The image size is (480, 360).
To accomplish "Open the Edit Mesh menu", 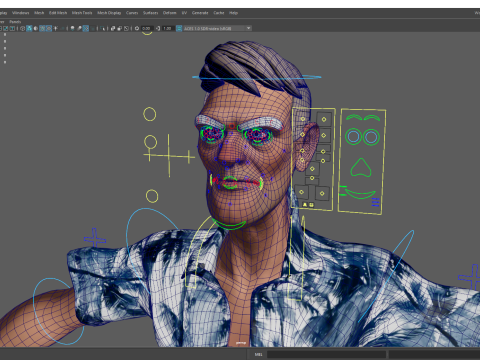I will 58,13.
